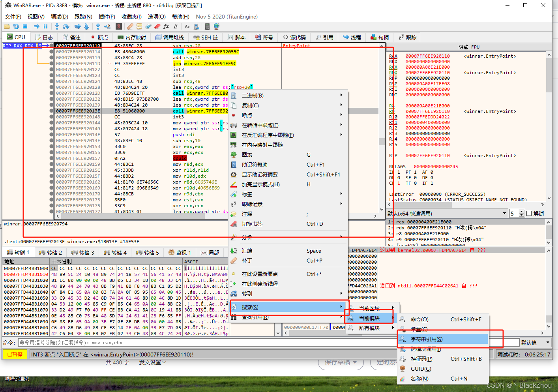The height and width of the screenshot is (392, 558).
Task: Click the Run to user code icon
Action: 107,26
